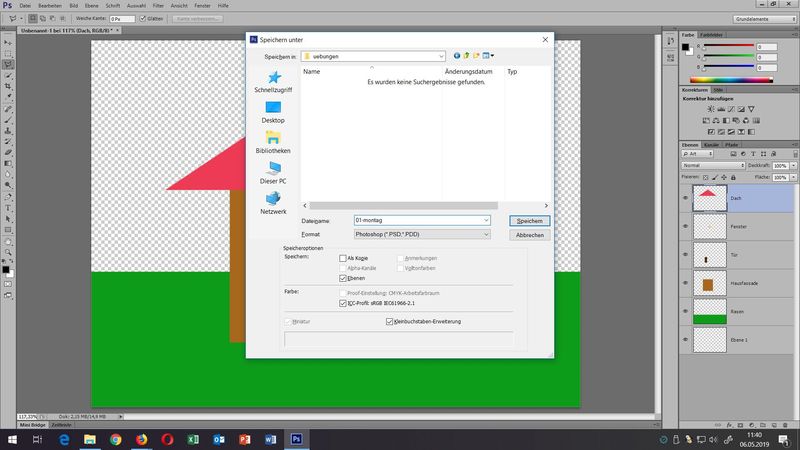The width and height of the screenshot is (800, 450).
Task: Toggle the ICC-Profil sRGB checkbox
Action: tap(343, 303)
